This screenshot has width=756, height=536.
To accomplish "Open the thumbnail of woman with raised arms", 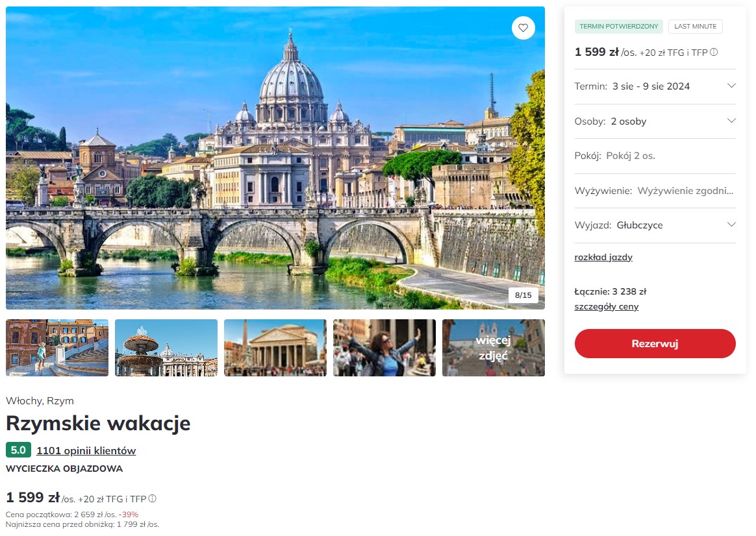I will tap(384, 348).
